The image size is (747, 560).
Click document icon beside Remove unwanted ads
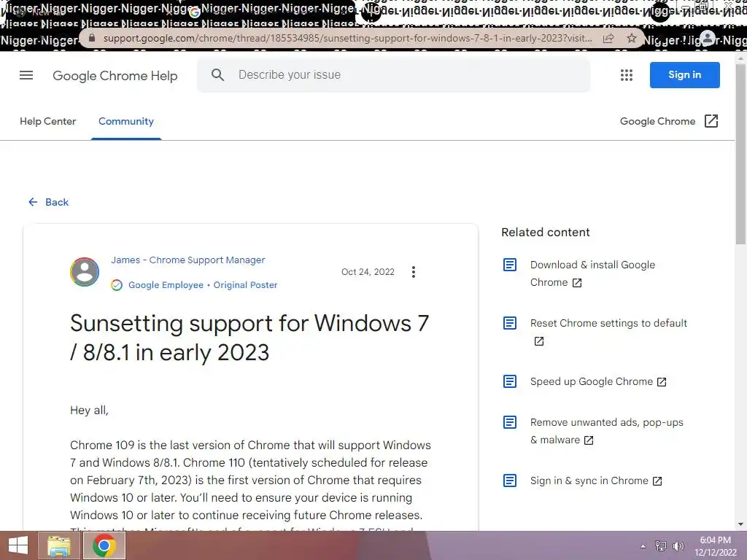510,422
